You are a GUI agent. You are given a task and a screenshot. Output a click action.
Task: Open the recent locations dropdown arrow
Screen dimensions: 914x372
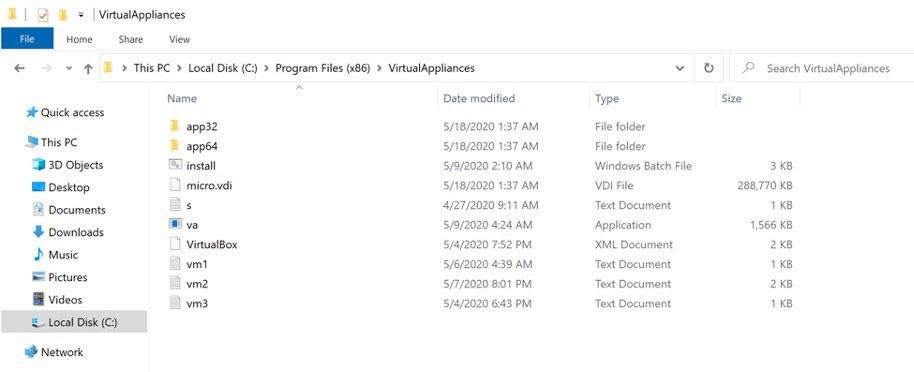tap(69, 68)
